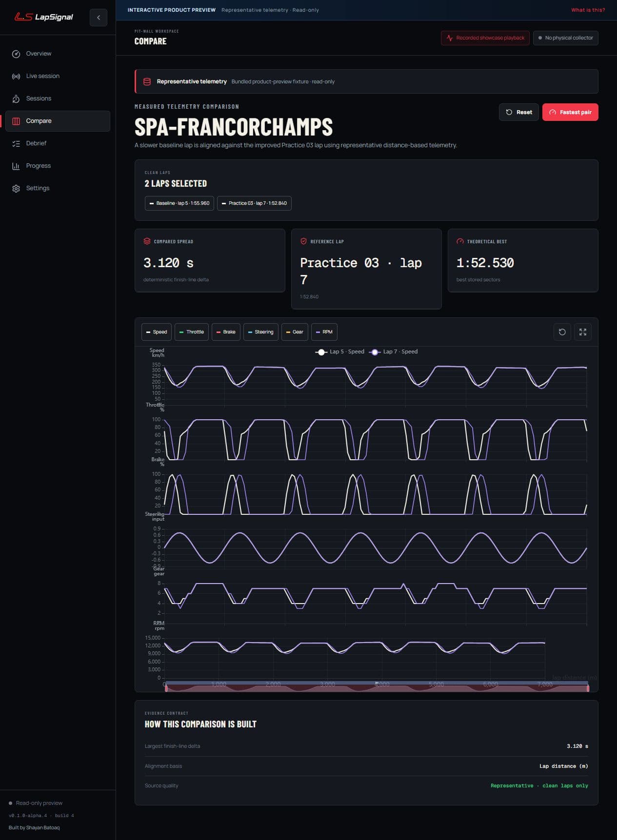617x840 pixels.
Task: Click the right zoom slider handle
Action: click(x=588, y=688)
